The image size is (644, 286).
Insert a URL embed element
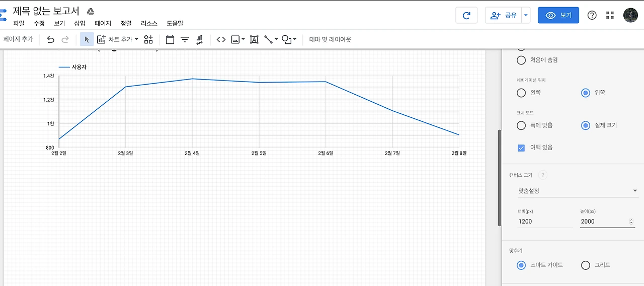[221, 39]
